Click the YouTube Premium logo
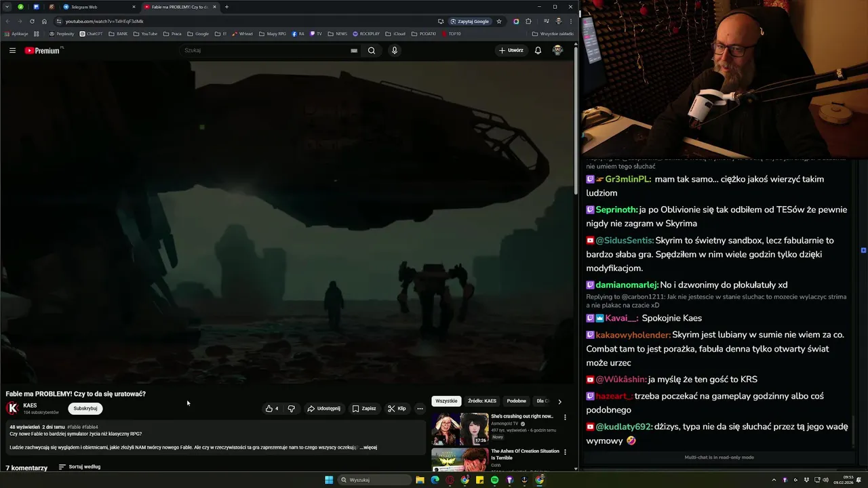The width and height of the screenshot is (868, 488). pyautogui.click(x=43, y=50)
